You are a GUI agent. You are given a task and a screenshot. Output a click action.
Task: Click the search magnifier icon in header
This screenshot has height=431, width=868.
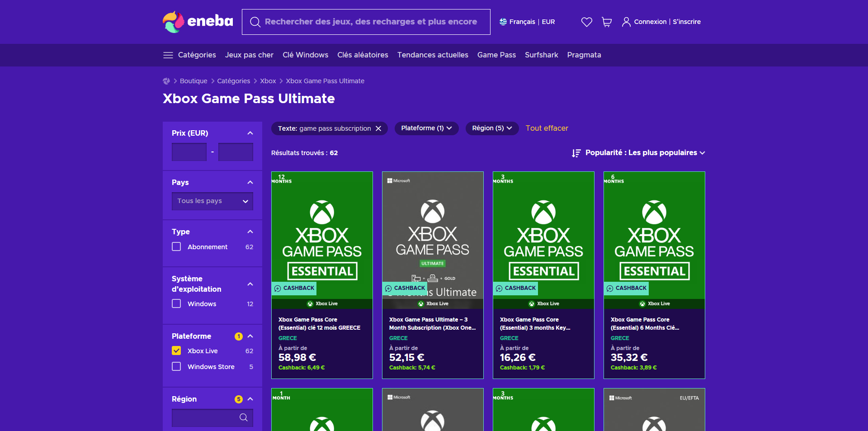(x=255, y=22)
